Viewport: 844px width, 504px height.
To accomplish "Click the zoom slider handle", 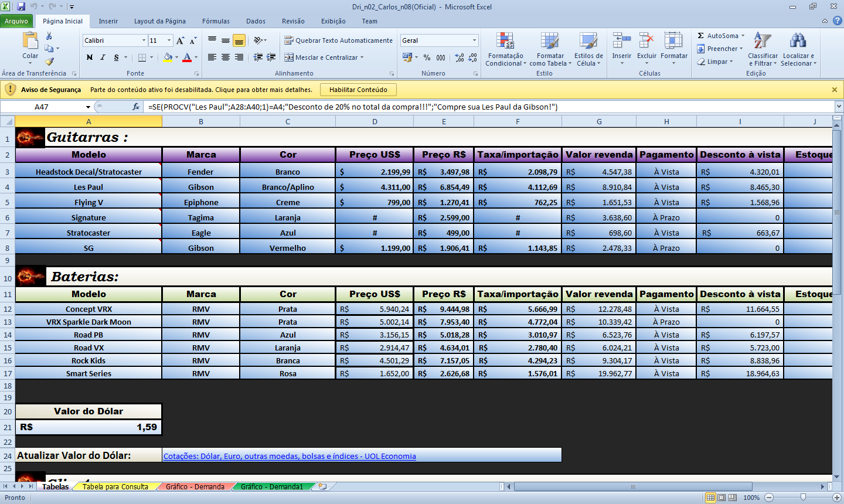I will point(803,497).
